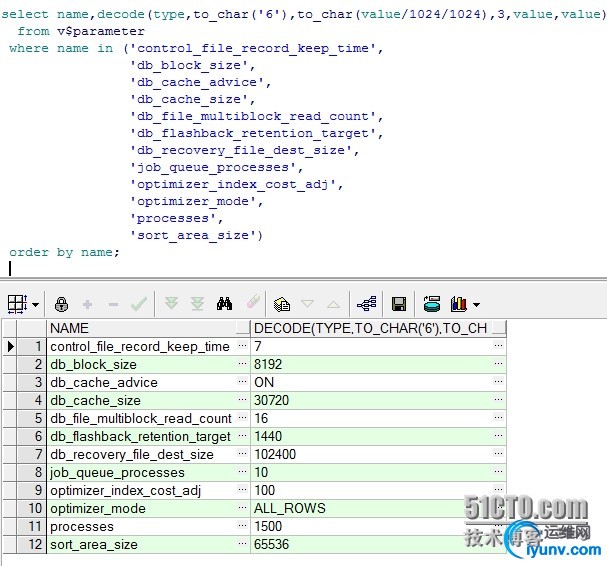The height and width of the screenshot is (566, 607).
Task: Click 'optimizer_mode' string in the SQL editor
Action: (x=193, y=201)
